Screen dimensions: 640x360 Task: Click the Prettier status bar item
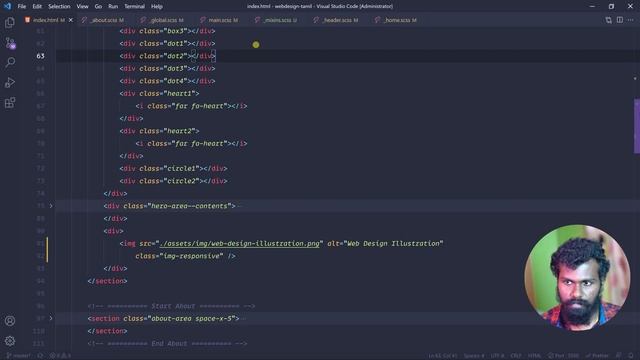(597, 356)
